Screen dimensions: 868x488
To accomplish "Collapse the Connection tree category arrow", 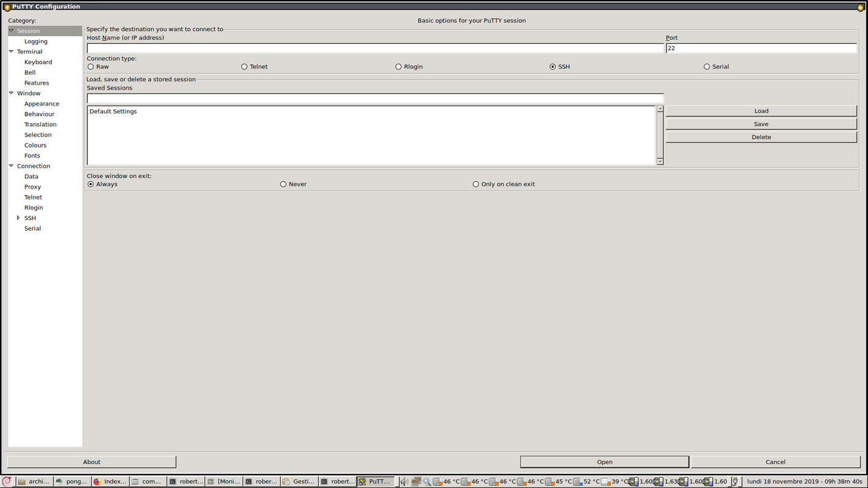I will 11,165.
